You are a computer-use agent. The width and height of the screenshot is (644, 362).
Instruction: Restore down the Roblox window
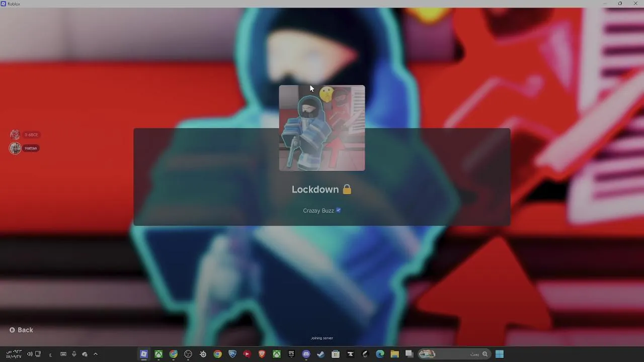[x=620, y=4]
